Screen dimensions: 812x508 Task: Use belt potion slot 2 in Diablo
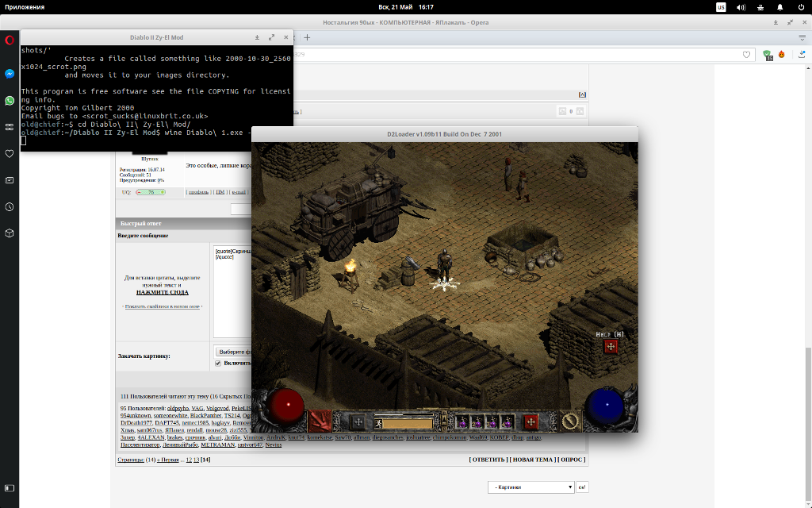477,422
